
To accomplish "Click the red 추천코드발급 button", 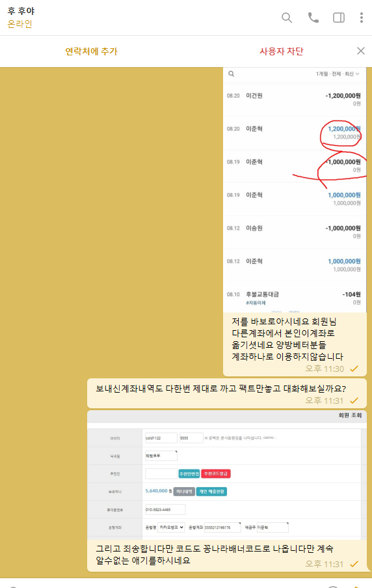I will [x=216, y=473].
